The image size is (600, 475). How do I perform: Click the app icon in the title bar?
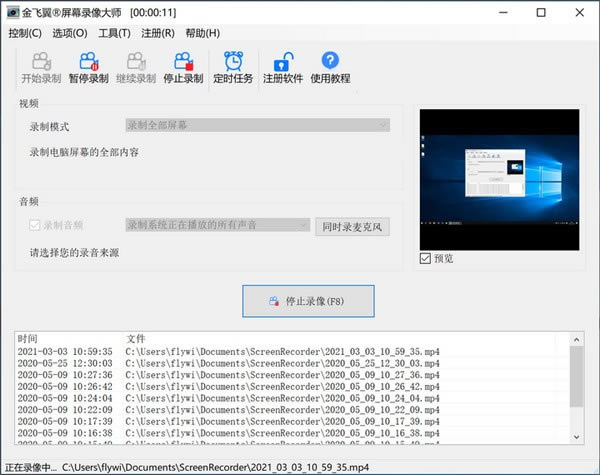[11, 13]
